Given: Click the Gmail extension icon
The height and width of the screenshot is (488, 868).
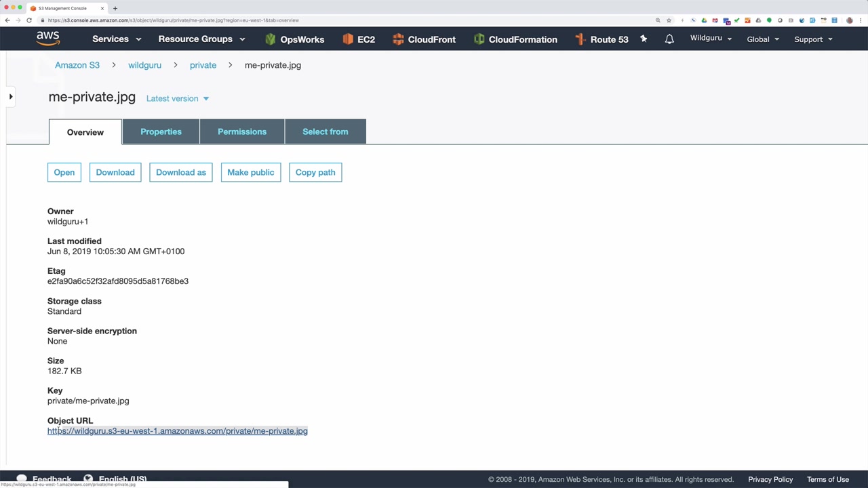Looking at the screenshot, I should coord(715,20).
